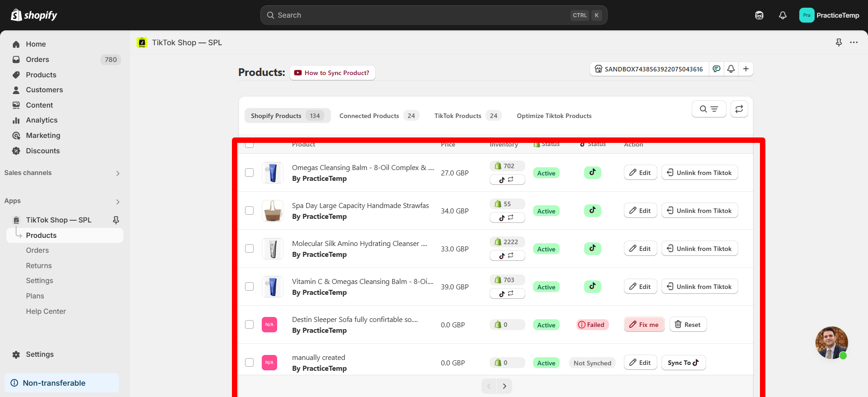This screenshot has width=868, height=397.
Task: Expand the Sales channels section
Action: point(118,173)
